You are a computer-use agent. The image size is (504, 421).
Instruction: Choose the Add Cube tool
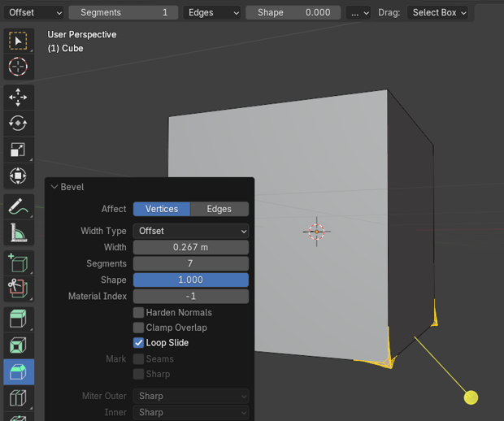click(x=18, y=263)
